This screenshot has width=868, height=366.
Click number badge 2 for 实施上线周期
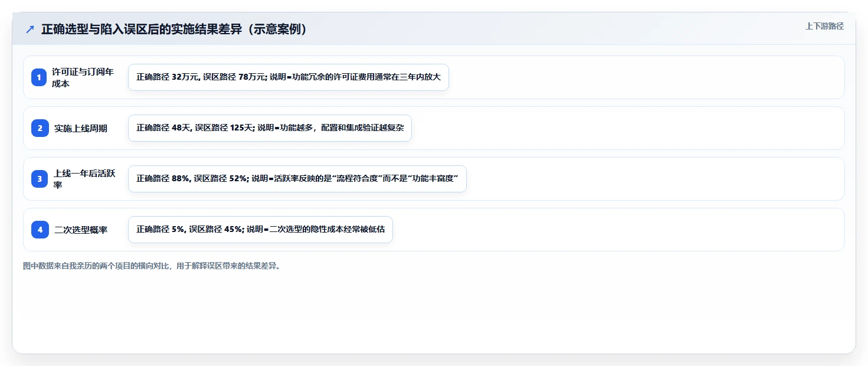39,128
